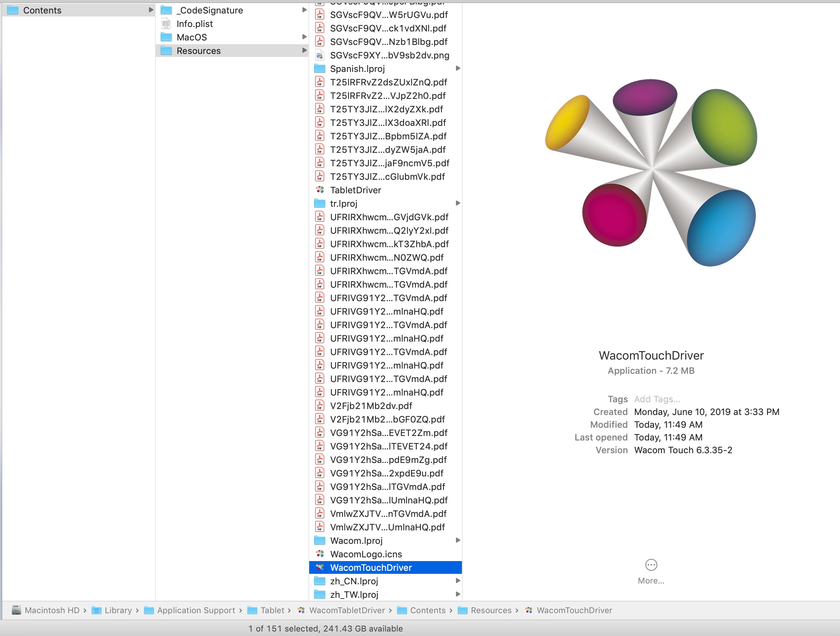The height and width of the screenshot is (636, 840).
Task: Expand the Wacom.lproj folder arrow
Action: coord(457,540)
